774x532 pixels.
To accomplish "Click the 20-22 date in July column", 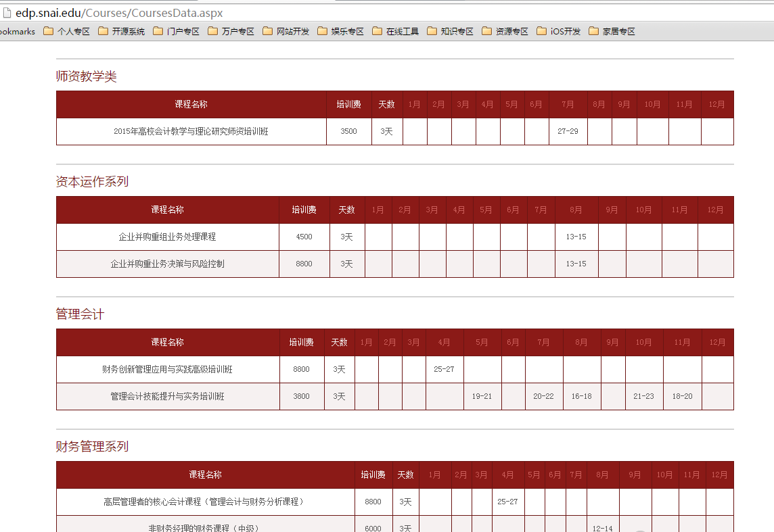I will pos(543,396).
